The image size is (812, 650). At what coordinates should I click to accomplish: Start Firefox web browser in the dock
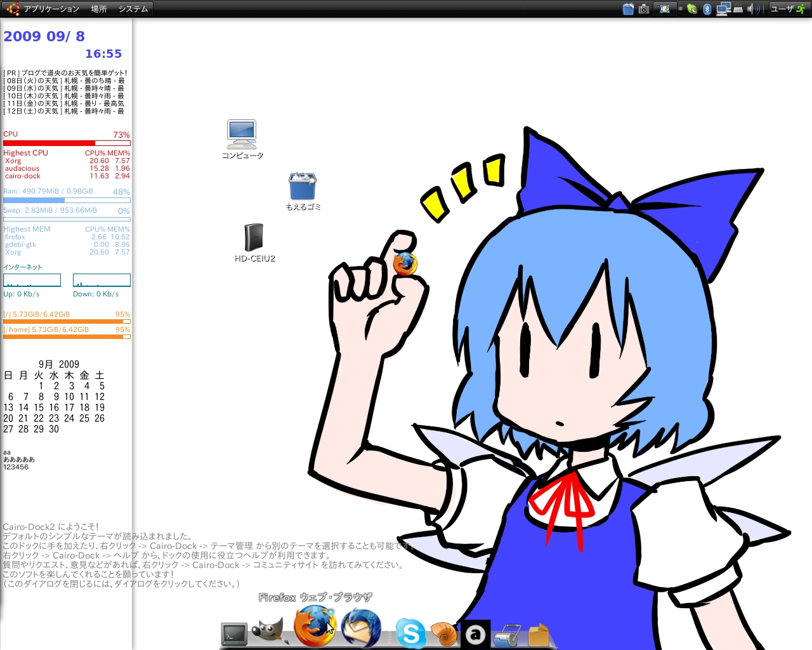pos(315,625)
